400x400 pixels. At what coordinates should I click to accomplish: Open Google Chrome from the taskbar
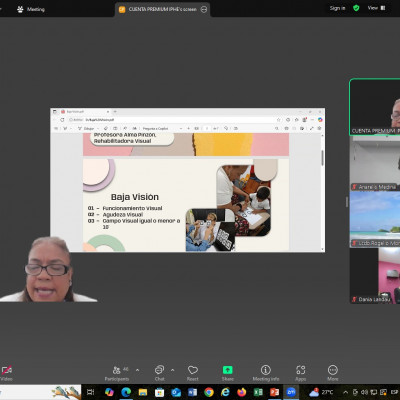[x=209, y=392]
